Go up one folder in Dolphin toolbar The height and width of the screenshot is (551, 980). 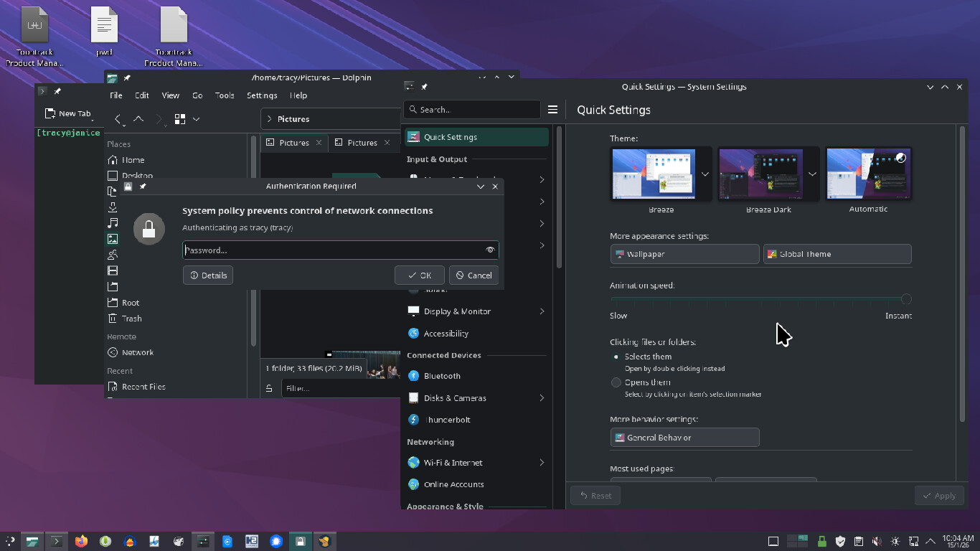pos(138,119)
